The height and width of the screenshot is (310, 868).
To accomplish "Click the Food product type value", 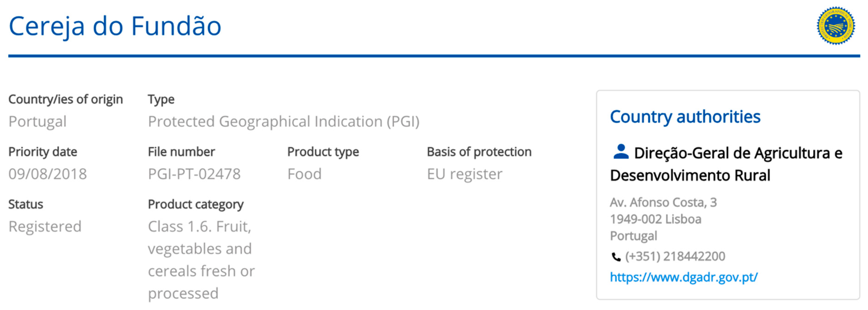I will click(305, 174).
